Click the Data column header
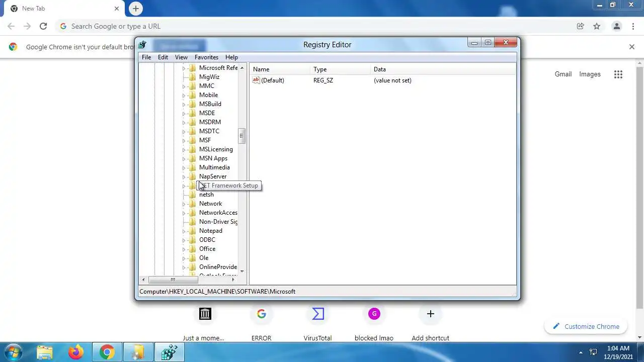Viewport: 644px width, 362px height. (443, 69)
